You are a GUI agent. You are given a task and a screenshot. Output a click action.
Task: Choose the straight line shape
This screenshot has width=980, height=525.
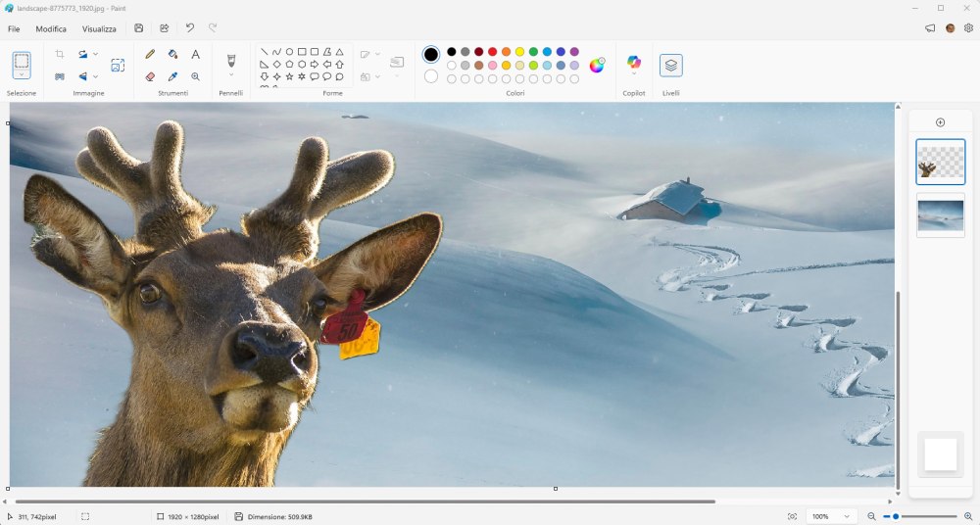[265, 52]
